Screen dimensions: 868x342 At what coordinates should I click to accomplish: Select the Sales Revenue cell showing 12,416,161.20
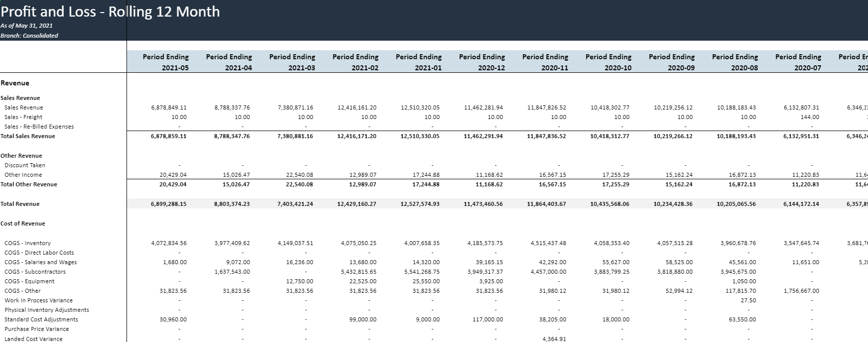coord(357,107)
